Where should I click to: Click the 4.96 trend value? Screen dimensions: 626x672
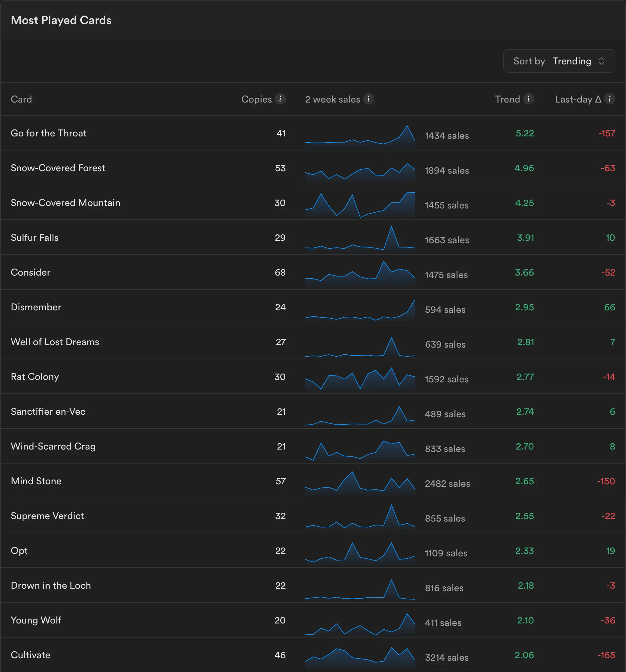(x=524, y=168)
